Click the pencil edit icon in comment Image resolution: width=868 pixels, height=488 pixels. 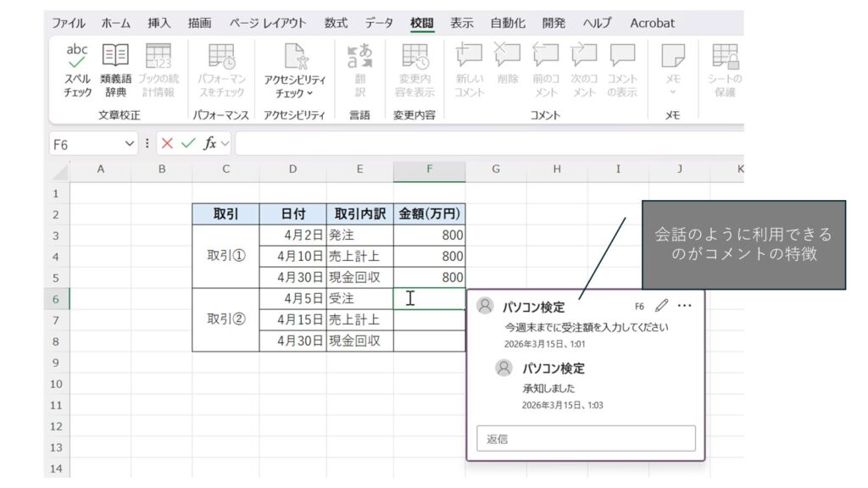click(x=662, y=305)
